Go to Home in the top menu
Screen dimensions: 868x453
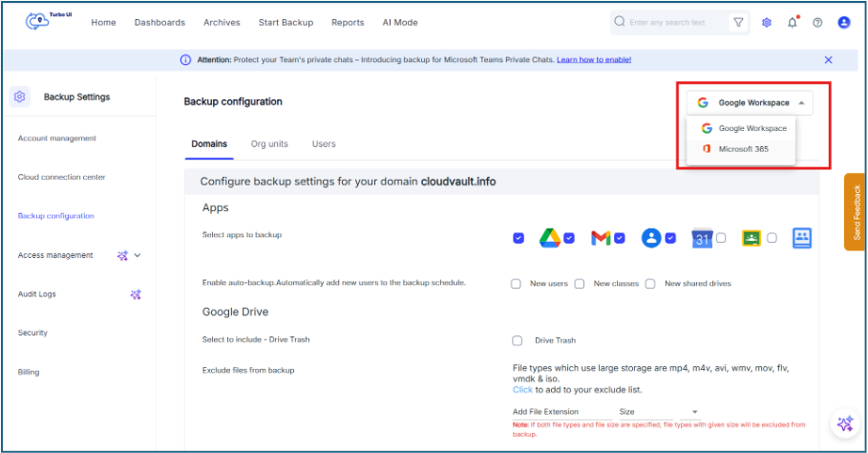tap(103, 23)
